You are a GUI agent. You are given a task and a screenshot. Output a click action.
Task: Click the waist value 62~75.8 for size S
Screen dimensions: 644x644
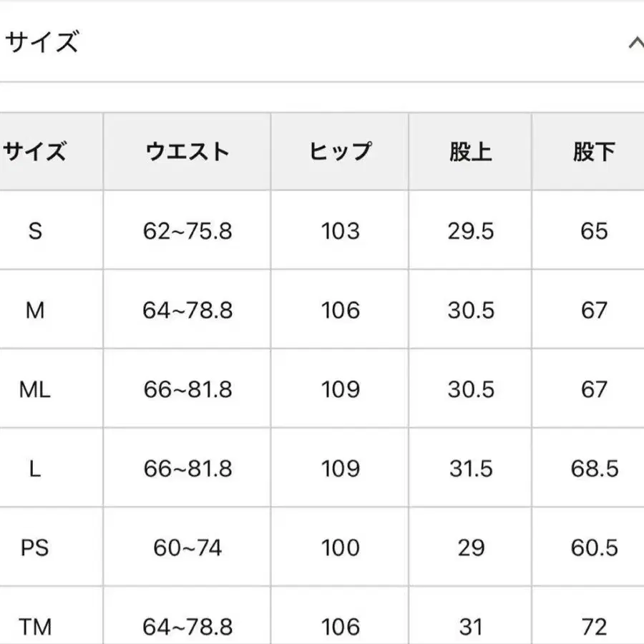[188, 231]
